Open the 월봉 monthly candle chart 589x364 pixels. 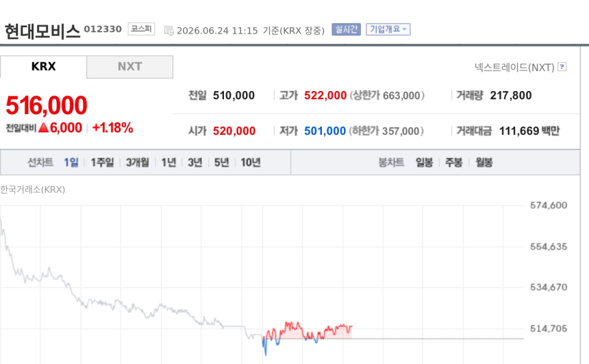click(x=484, y=162)
